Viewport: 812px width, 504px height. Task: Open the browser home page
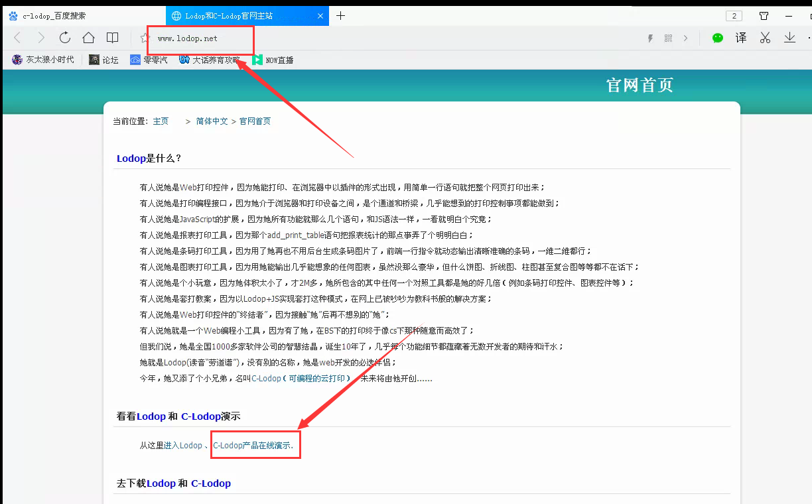click(88, 38)
